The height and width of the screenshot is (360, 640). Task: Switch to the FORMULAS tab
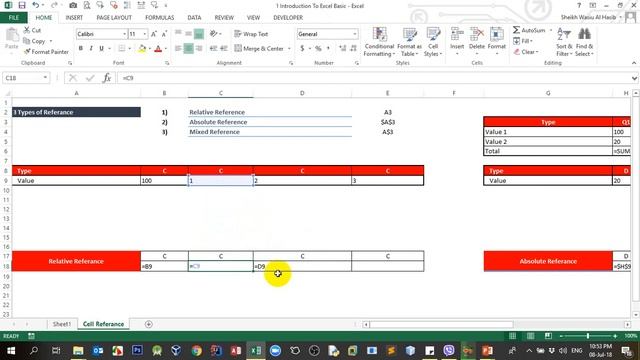(160, 18)
